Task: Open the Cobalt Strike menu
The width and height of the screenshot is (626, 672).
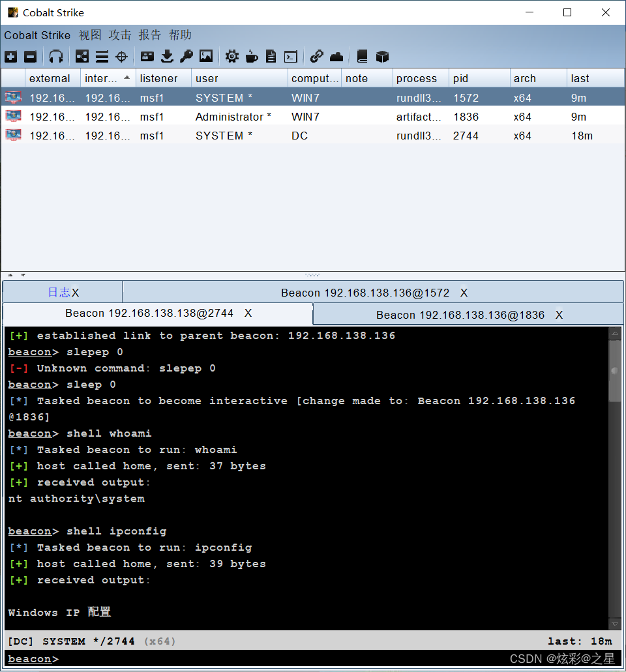Action: tap(37, 35)
